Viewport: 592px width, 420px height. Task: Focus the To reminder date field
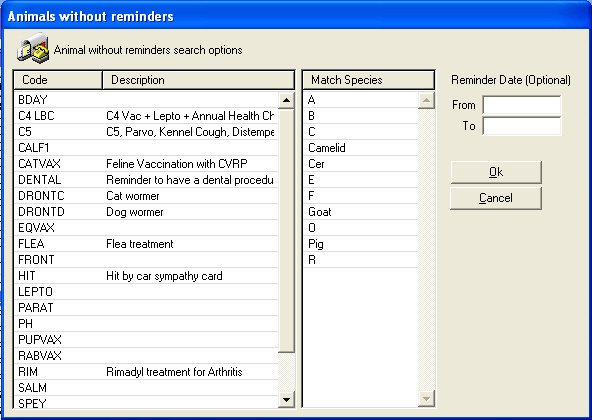[522, 126]
